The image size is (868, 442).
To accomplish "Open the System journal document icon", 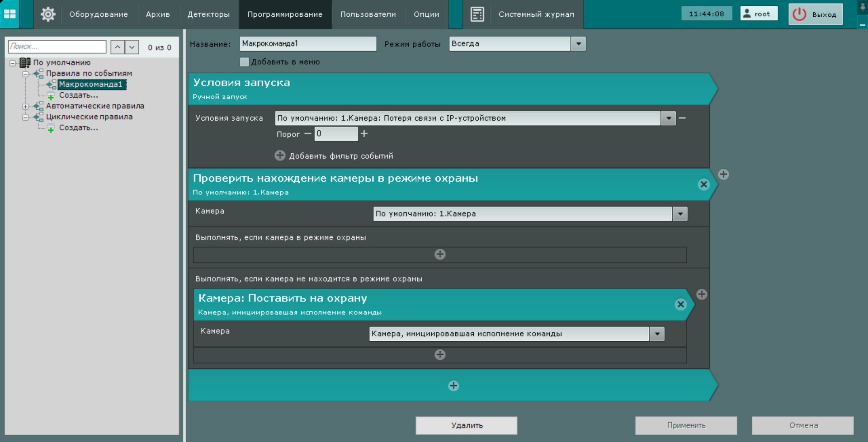I will (477, 14).
